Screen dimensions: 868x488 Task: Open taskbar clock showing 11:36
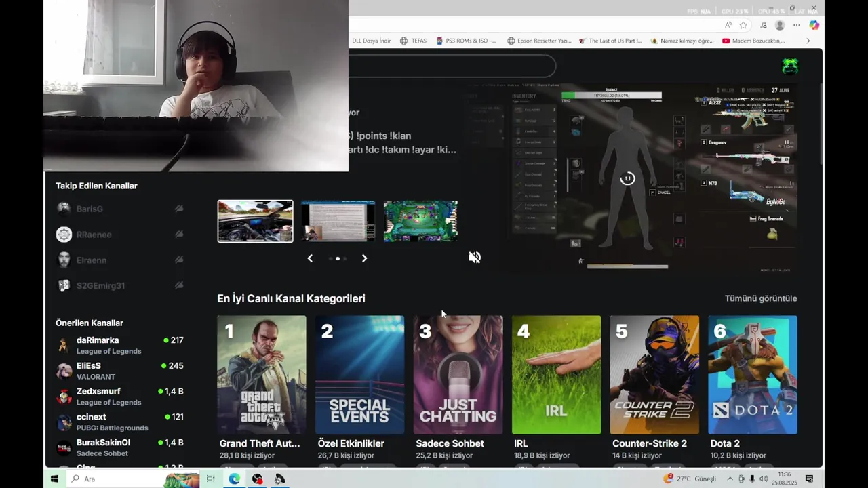[785, 479]
